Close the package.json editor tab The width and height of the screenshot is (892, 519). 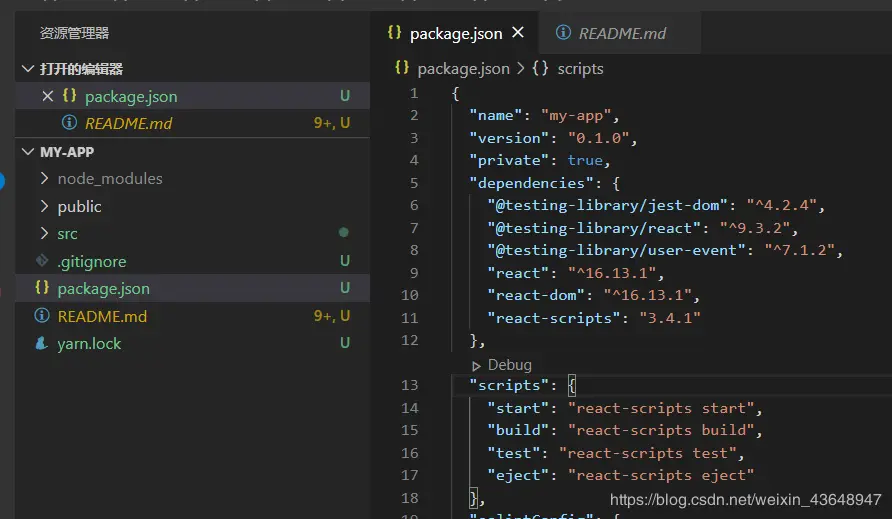(x=518, y=32)
